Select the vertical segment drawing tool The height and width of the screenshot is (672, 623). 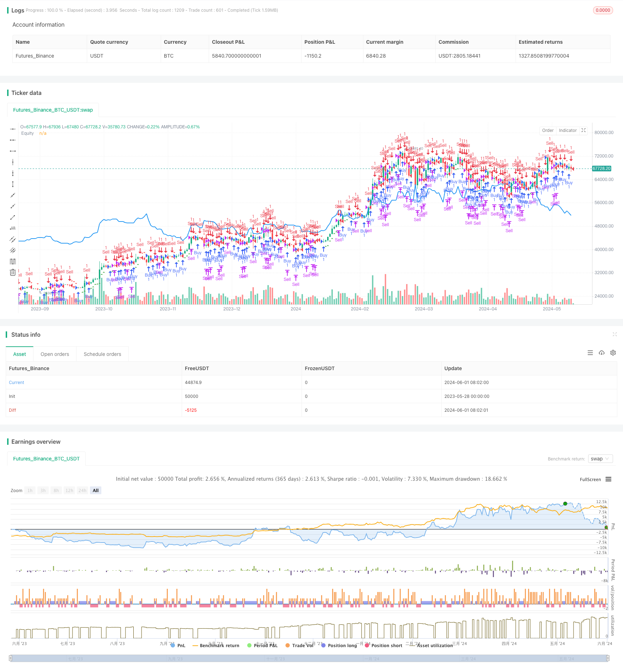click(13, 184)
